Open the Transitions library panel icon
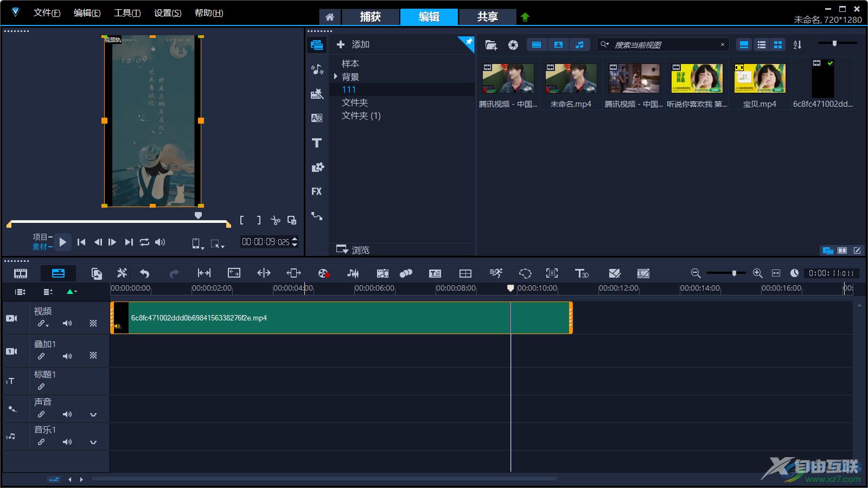 [x=317, y=118]
